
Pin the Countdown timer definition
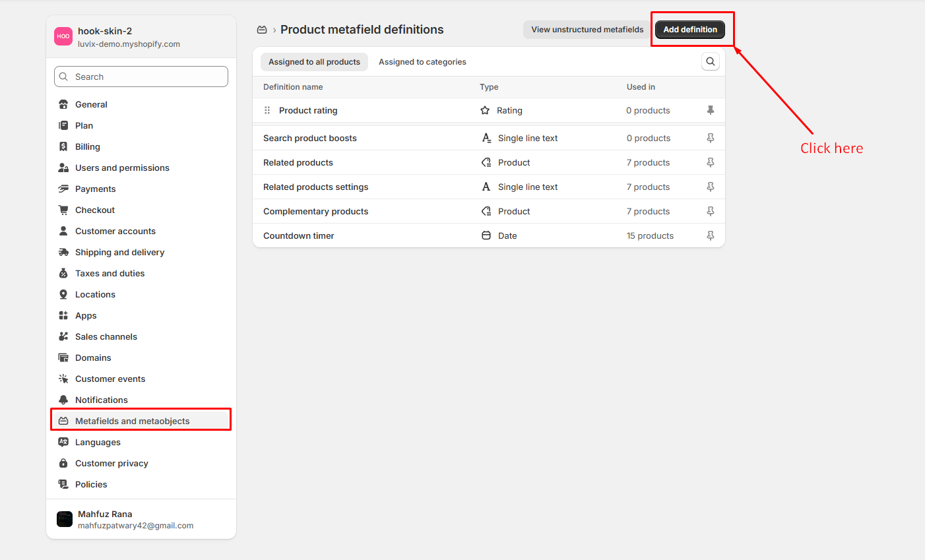(711, 235)
